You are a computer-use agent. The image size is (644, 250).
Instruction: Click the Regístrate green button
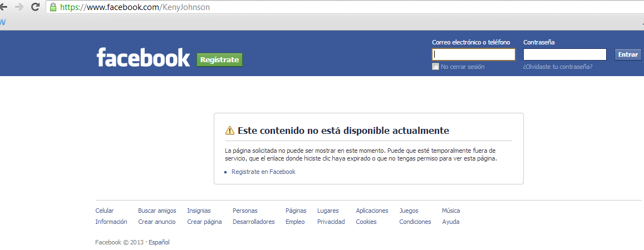click(x=220, y=60)
